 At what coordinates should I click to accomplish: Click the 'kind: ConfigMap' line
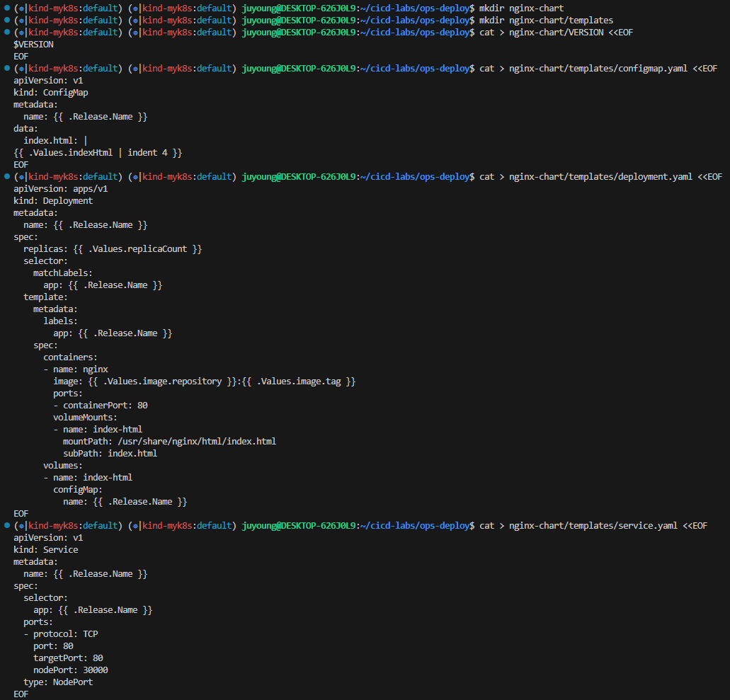pos(51,93)
